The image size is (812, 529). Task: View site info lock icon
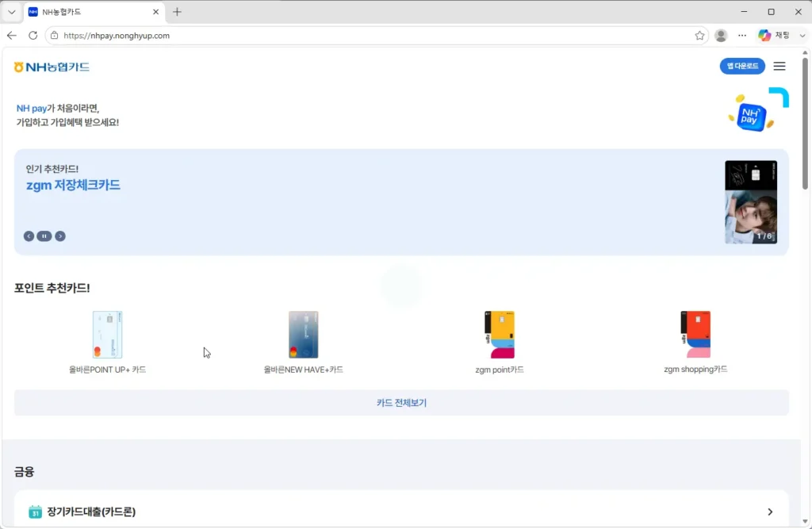pyautogui.click(x=55, y=35)
